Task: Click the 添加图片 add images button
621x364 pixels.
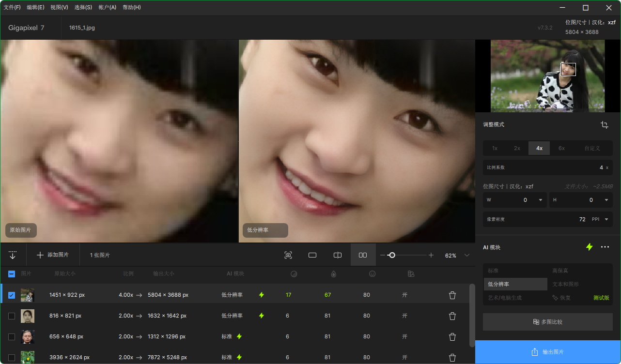Action: point(52,255)
